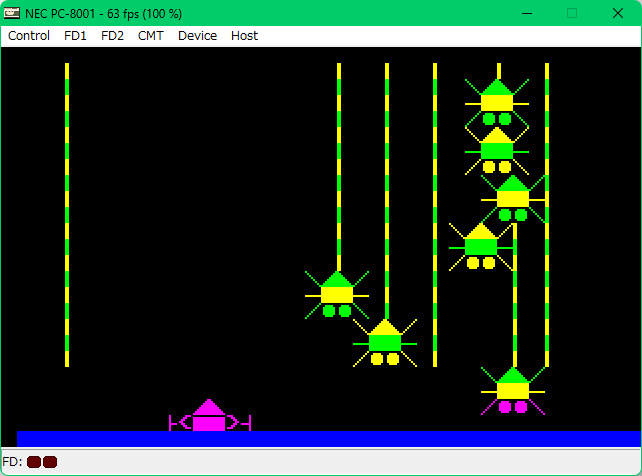Click the first FD drive indicator light
Image resolution: width=642 pixels, height=476 pixels.
(x=34, y=462)
